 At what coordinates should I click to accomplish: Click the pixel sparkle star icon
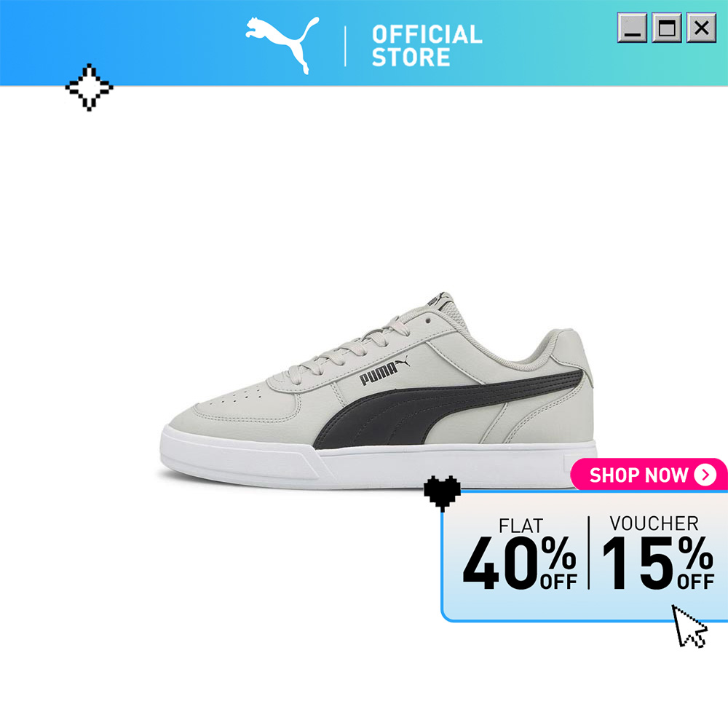[x=89, y=87]
